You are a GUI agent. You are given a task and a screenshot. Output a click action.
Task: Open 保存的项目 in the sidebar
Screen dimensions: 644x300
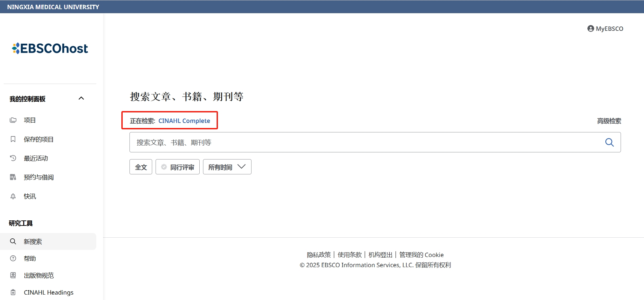click(x=39, y=139)
